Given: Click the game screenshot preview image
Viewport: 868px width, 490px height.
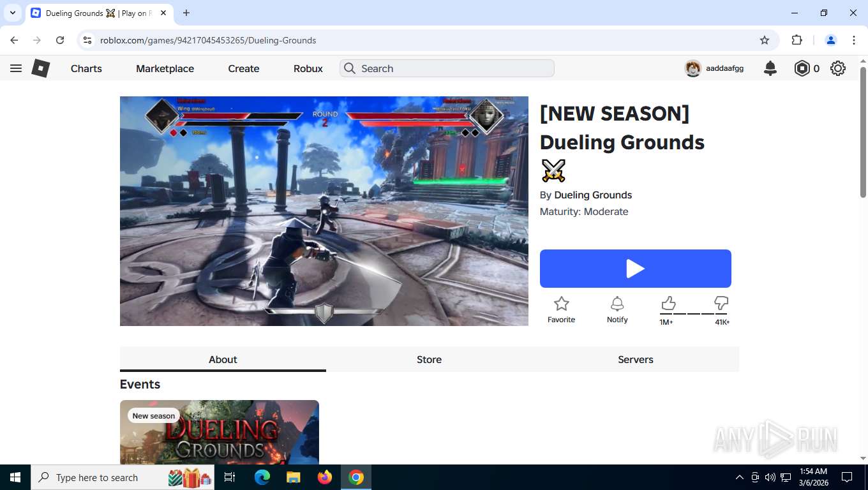Looking at the screenshot, I should 324,211.
